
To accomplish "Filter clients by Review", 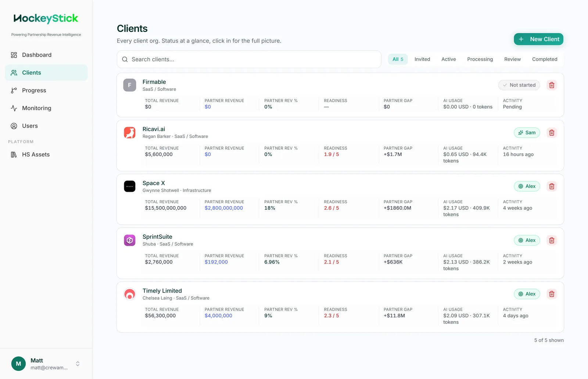I will 512,59.
